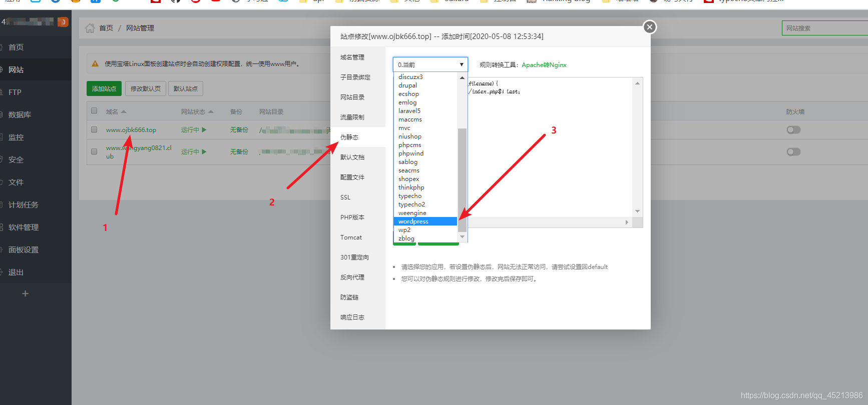Select ecshop from the rule list
Screen dimensions: 868x405
tap(425, 94)
